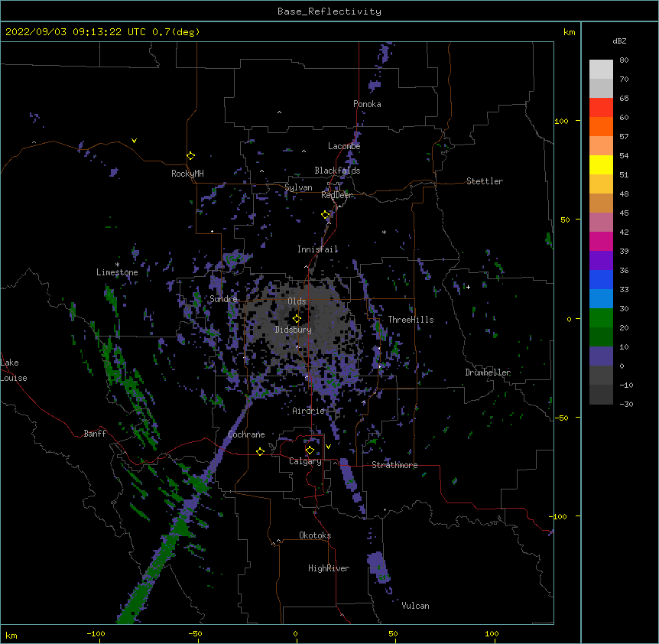The height and width of the screenshot is (644, 659).
Task: Pick the green 30-20 dBZ legend swatch
Action: [601, 318]
